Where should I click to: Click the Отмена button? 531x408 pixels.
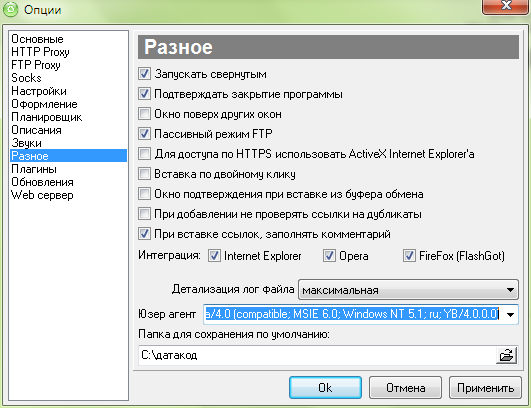pos(405,388)
